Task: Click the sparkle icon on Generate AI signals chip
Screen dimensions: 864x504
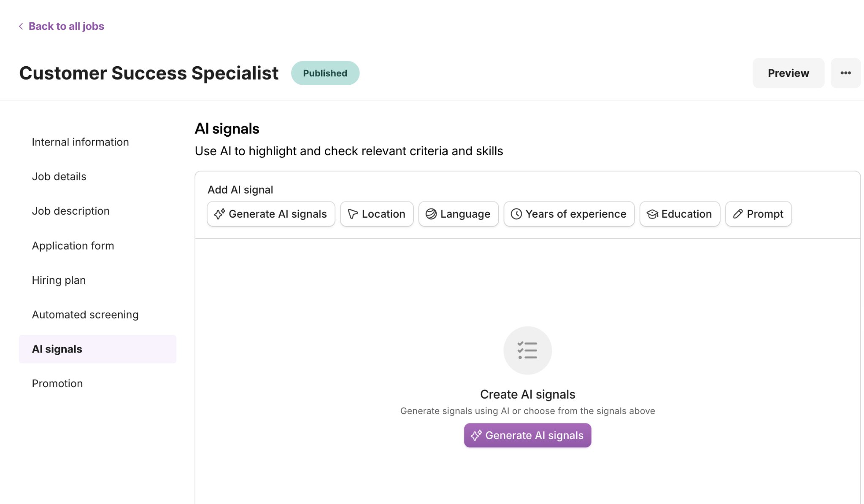Action: [219, 214]
